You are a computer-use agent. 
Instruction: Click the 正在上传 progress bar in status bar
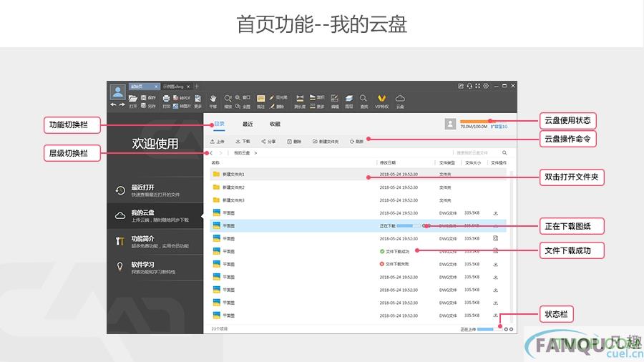click(x=489, y=329)
